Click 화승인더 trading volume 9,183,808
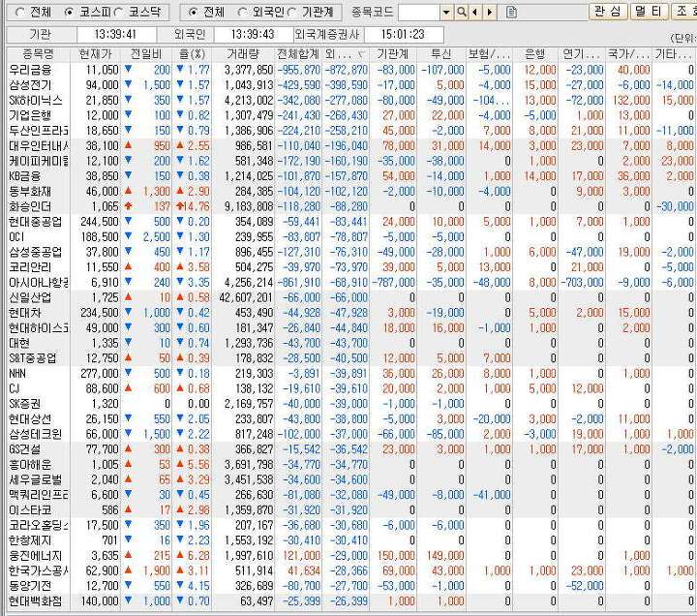 (249, 206)
